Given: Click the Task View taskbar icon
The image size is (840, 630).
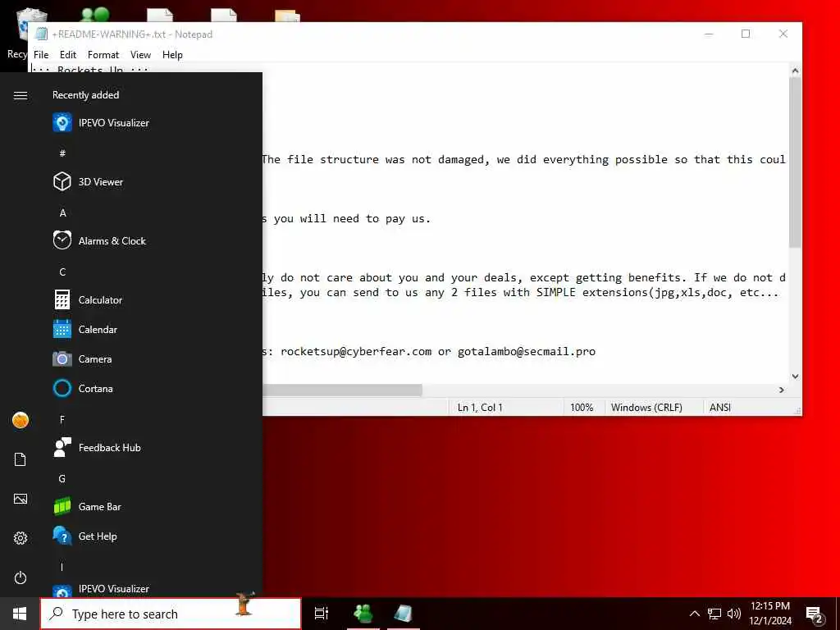Looking at the screenshot, I should click(x=322, y=614).
